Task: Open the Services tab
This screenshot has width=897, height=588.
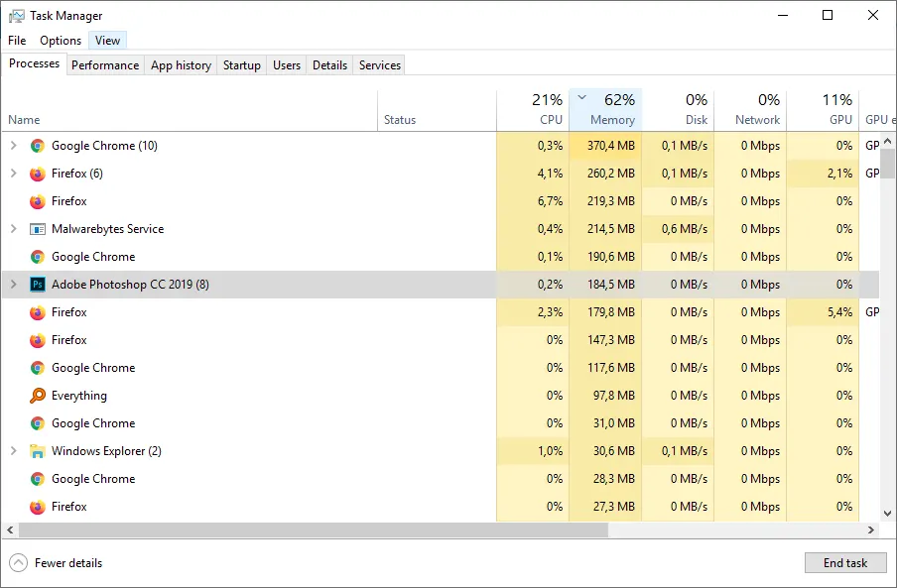Action: pos(380,65)
